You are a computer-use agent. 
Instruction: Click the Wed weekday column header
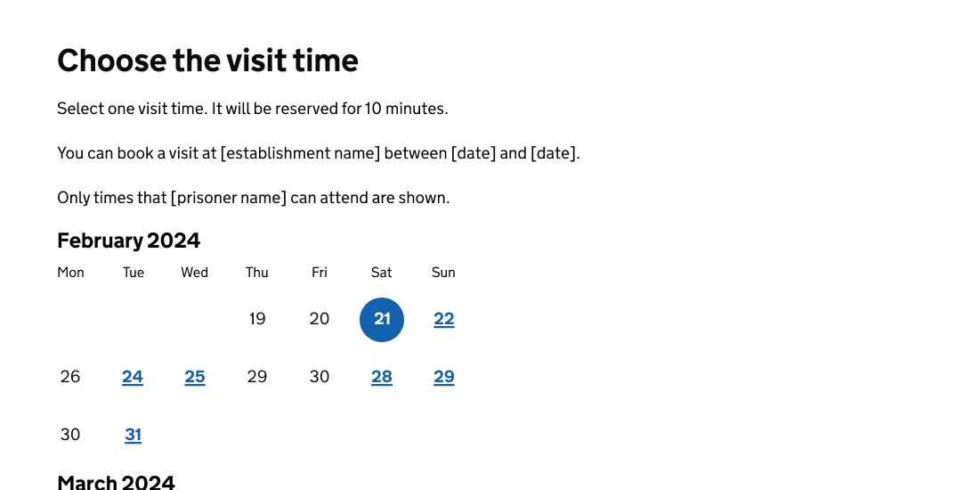(x=195, y=273)
